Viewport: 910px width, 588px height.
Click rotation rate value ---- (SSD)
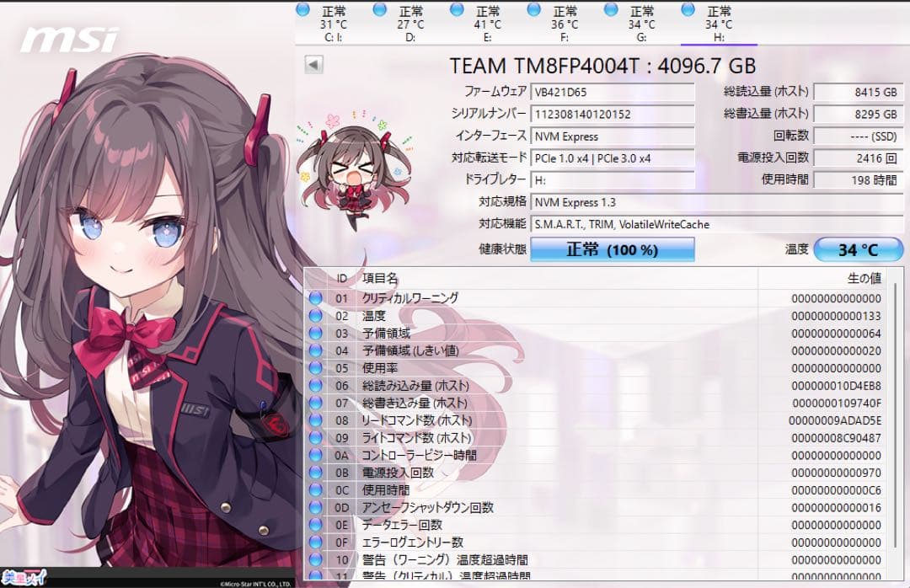pos(859,136)
